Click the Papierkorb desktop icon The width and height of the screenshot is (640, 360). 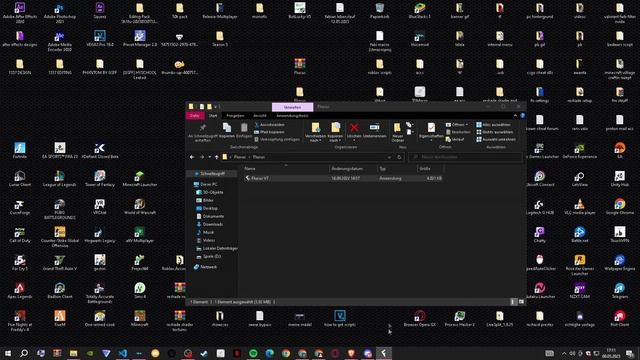(x=380, y=10)
